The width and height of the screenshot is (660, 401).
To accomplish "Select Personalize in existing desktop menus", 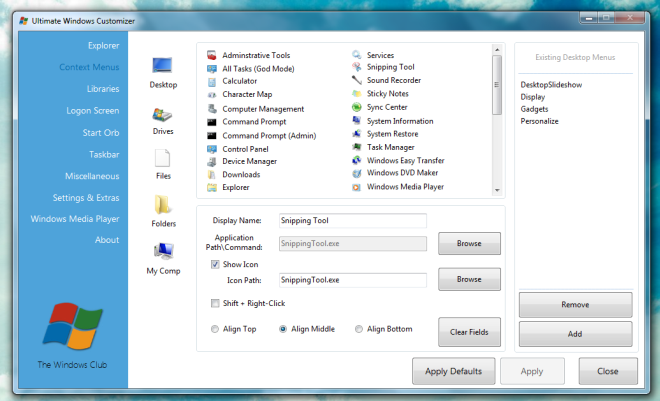I will pyautogui.click(x=539, y=121).
